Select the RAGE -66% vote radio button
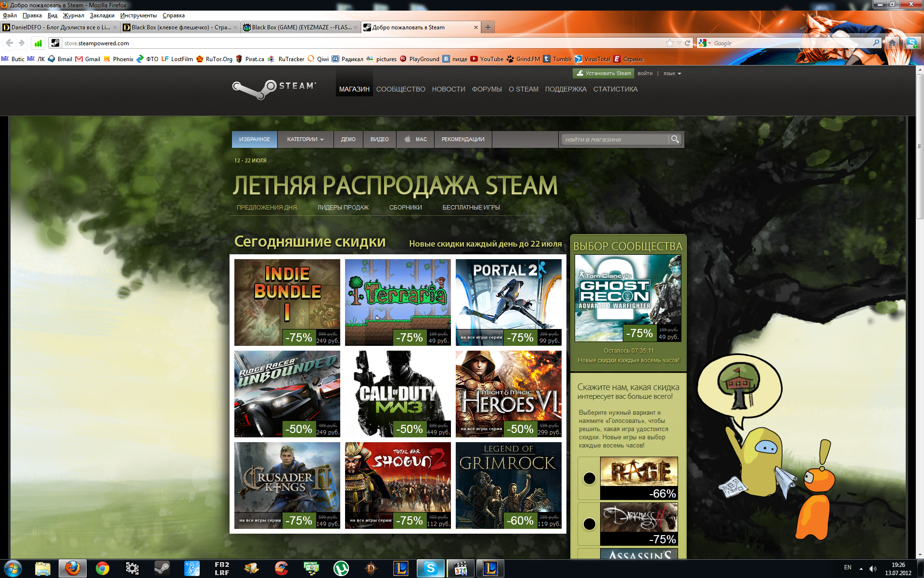924x578 pixels. click(x=589, y=478)
